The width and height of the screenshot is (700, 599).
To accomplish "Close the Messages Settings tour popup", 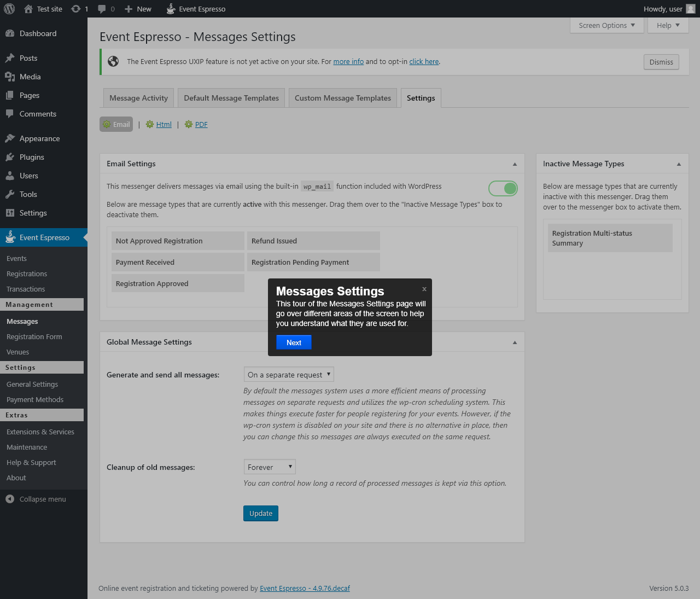I will (x=424, y=289).
